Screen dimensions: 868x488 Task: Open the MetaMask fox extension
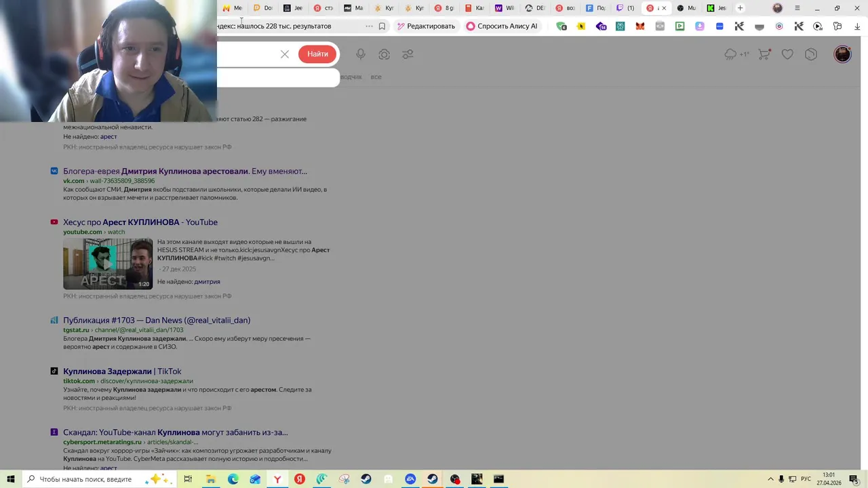point(639,26)
